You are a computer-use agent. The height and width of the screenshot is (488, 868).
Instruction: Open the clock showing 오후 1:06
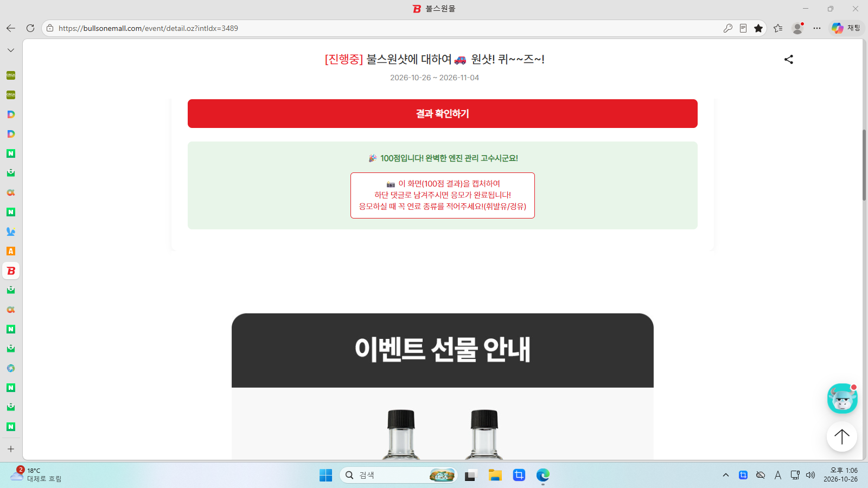840,474
